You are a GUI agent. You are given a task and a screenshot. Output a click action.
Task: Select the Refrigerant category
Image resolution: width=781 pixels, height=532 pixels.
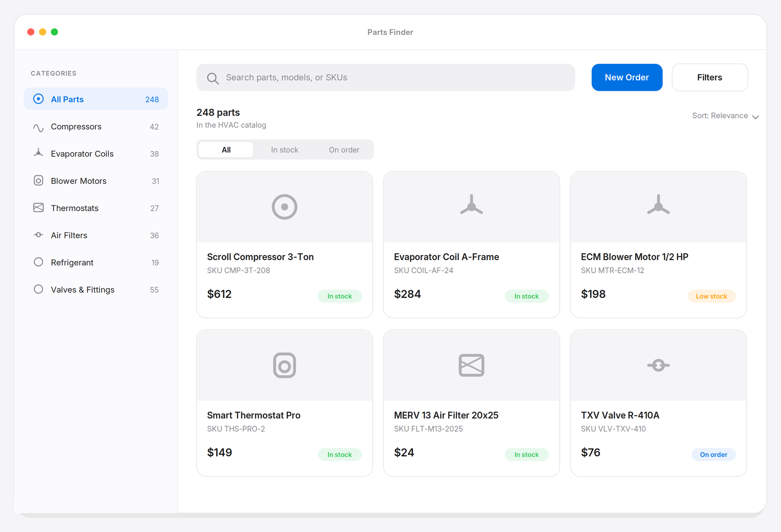(96, 262)
